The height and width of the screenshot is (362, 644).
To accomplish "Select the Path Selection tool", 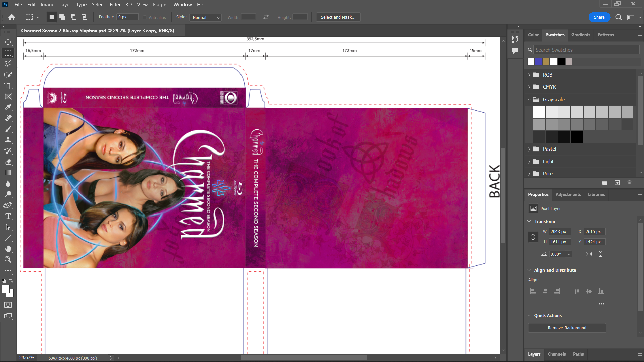I will tap(8, 227).
